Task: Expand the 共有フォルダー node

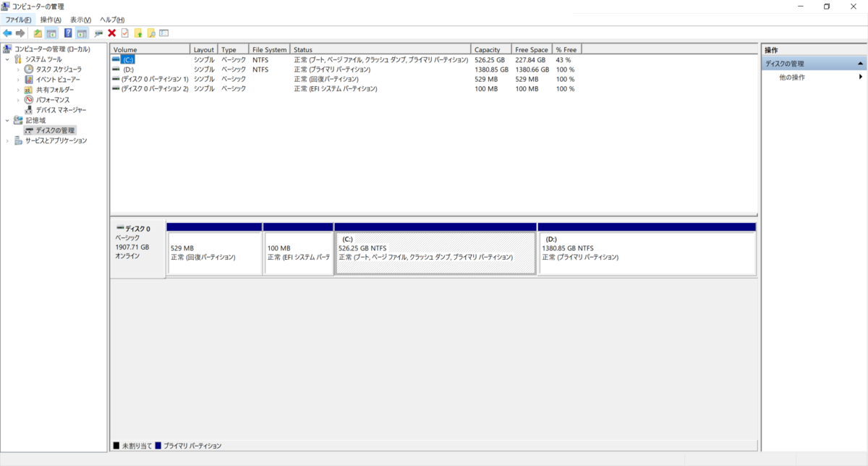Action: click(x=18, y=90)
